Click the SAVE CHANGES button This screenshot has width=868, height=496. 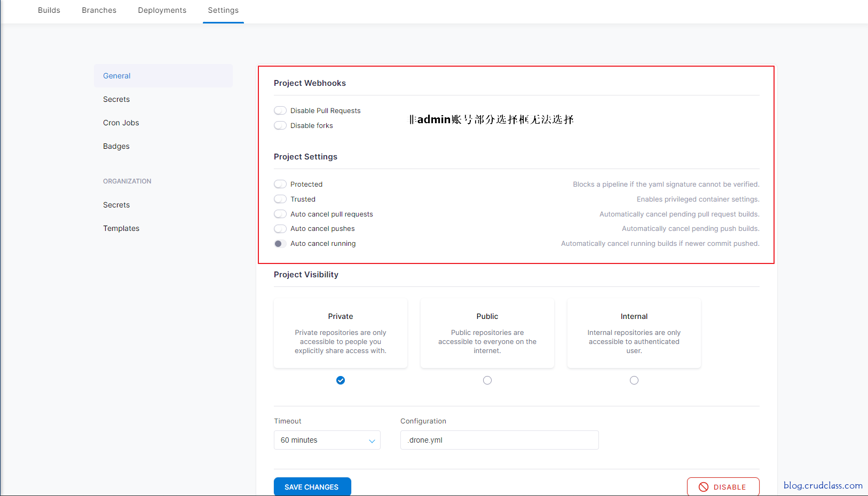pos(312,486)
